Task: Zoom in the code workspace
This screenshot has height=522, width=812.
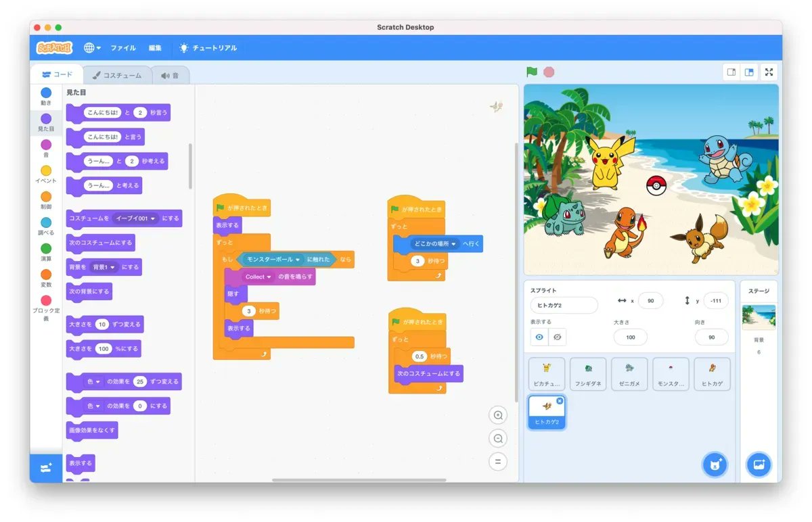Action: pyautogui.click(x=498, y=415)
